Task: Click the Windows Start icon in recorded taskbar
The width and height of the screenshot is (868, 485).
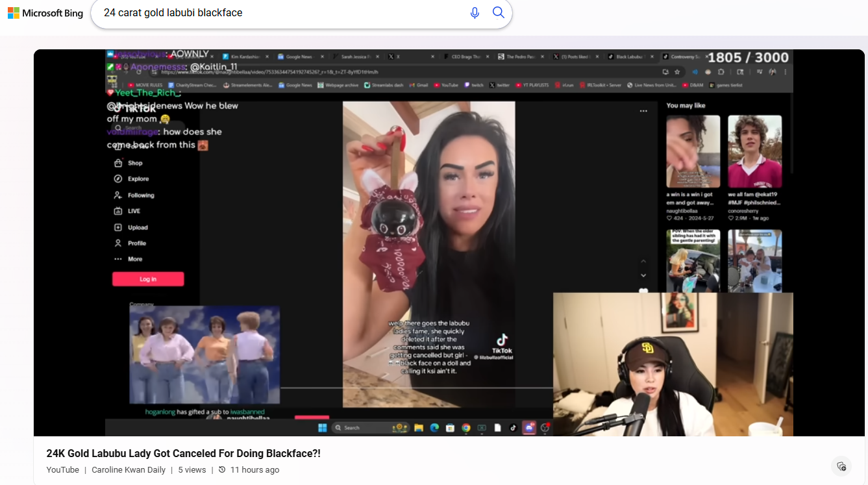Action: 322,428
